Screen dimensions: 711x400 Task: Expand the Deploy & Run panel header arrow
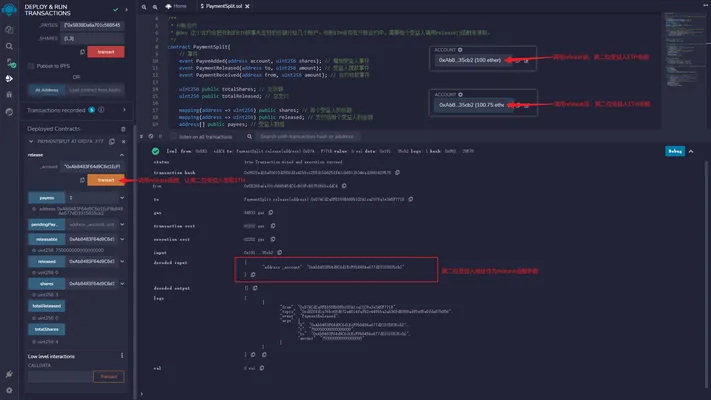[127, 10]
